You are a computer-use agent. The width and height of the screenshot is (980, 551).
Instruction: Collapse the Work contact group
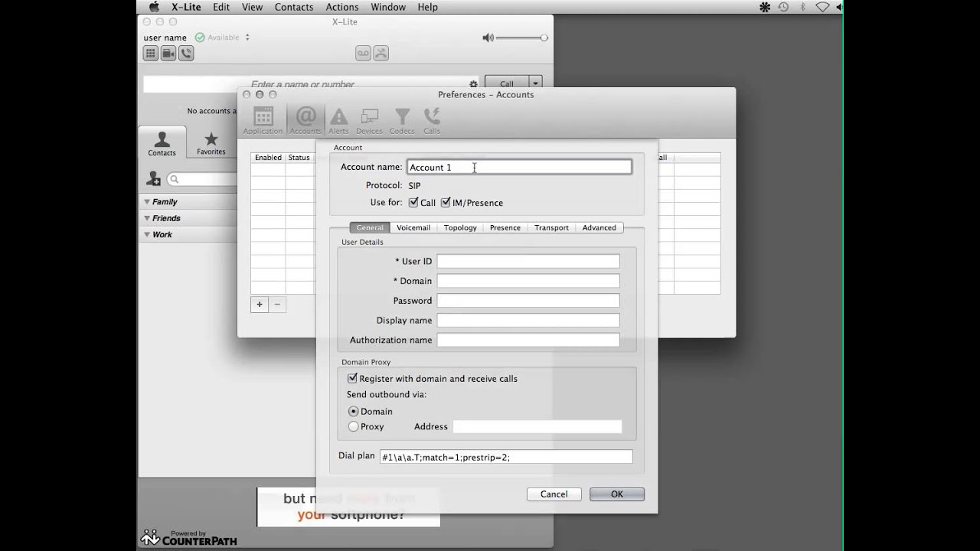146,235
